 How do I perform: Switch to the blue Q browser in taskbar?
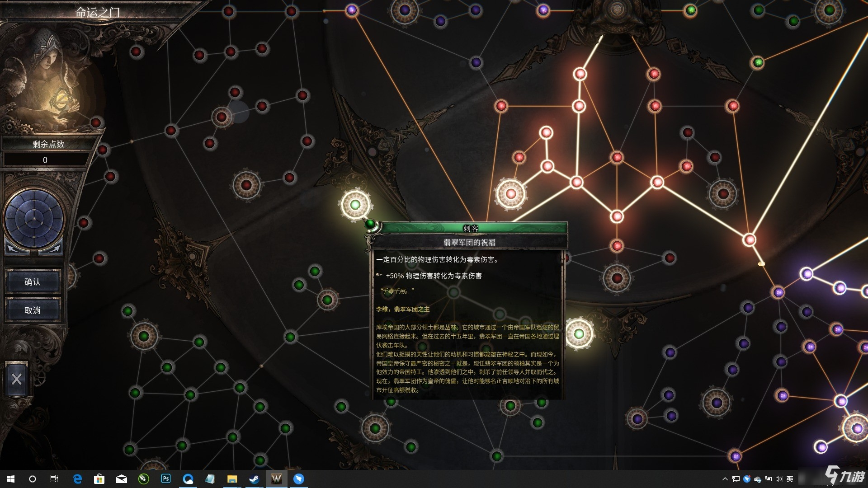point(188,479)
